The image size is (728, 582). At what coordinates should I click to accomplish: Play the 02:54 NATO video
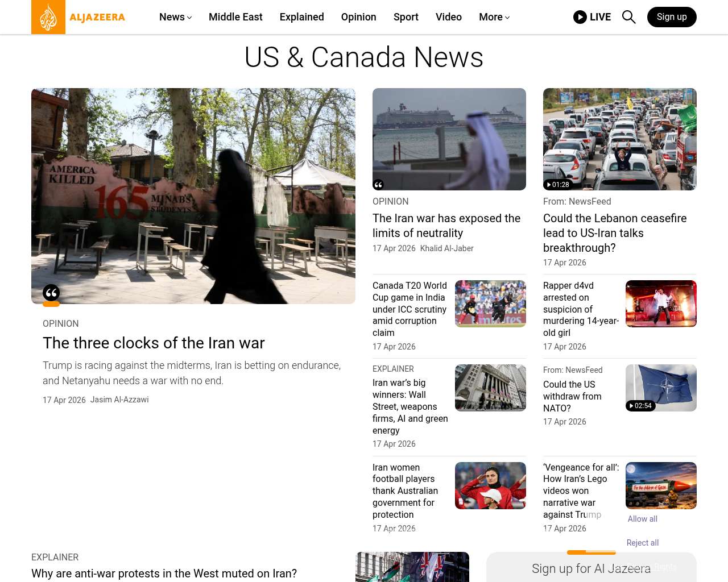click(x=640, y=406)
